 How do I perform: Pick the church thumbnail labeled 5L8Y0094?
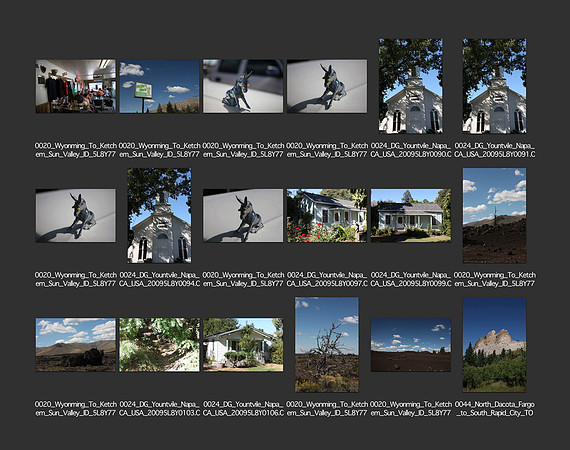point(159,215)
